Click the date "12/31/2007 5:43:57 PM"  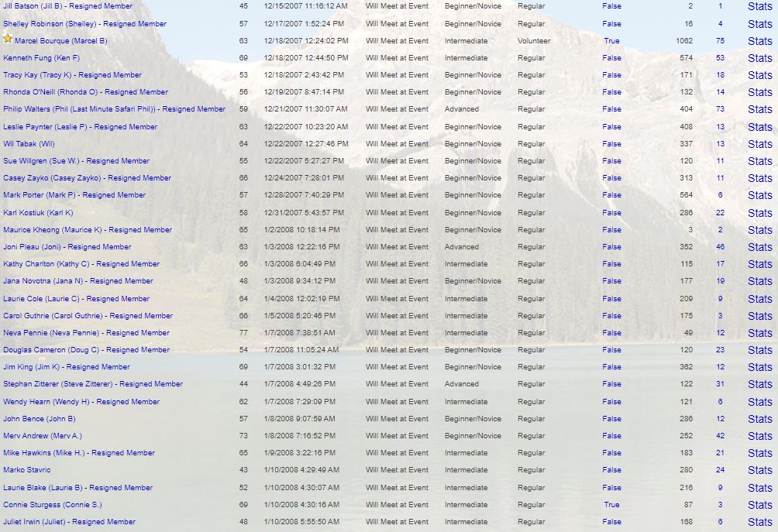point(304,213)
